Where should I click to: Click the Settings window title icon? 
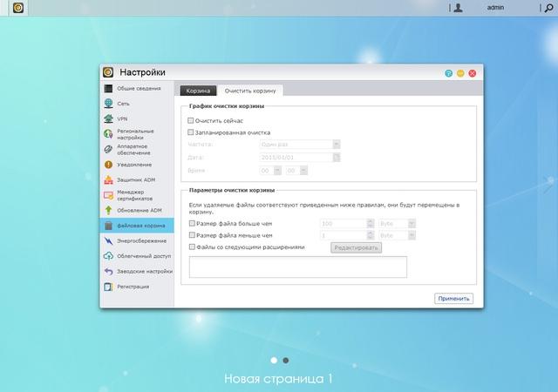pos(108,72)
